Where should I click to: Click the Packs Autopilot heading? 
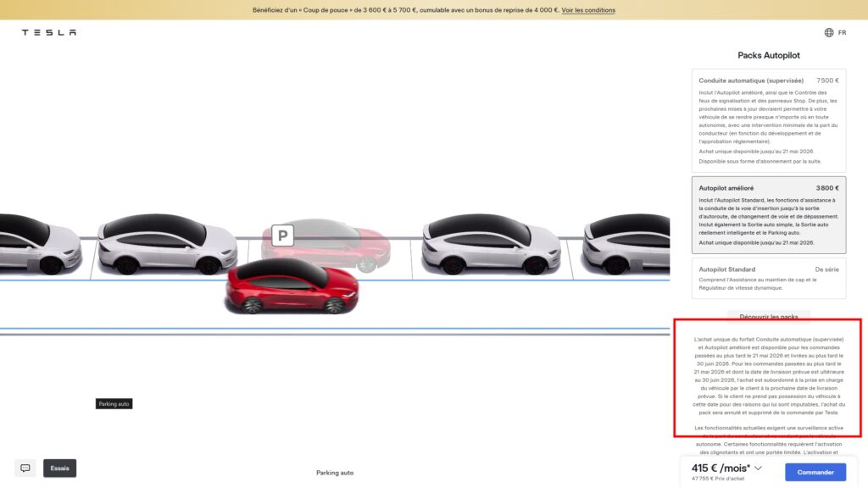pos(768,55)
